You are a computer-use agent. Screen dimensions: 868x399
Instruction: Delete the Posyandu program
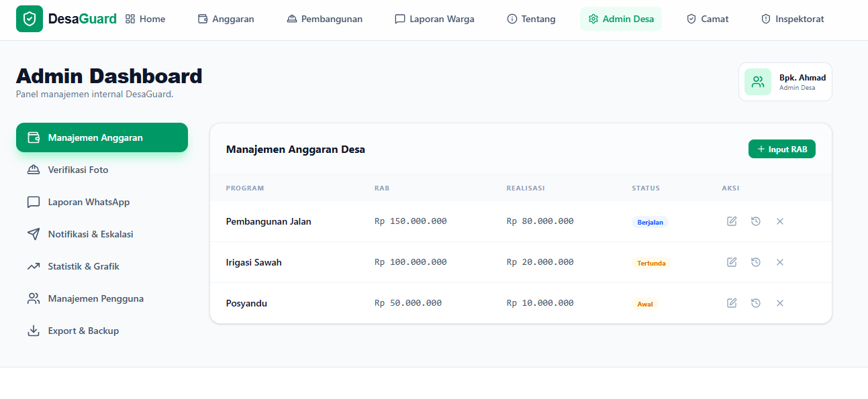[780, 303]
